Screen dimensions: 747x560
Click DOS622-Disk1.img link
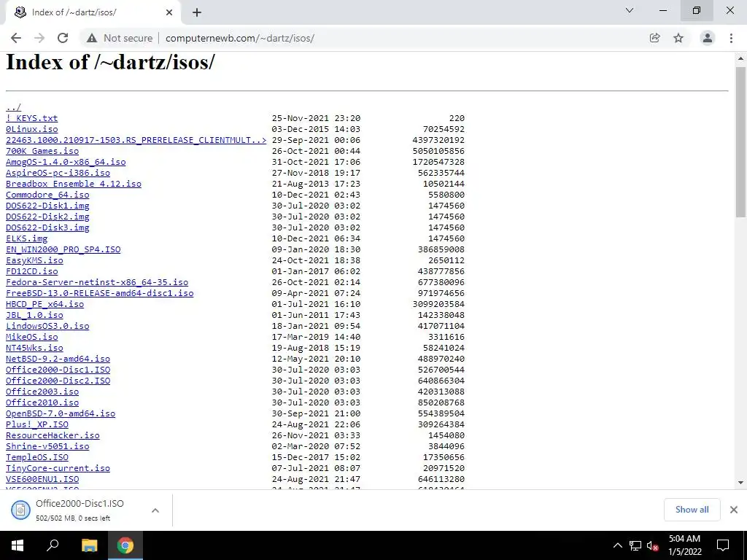point(47,206)
